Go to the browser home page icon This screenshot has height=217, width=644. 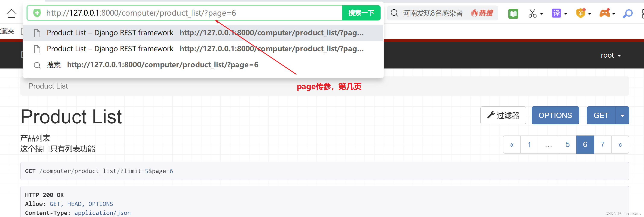point(12,13)
